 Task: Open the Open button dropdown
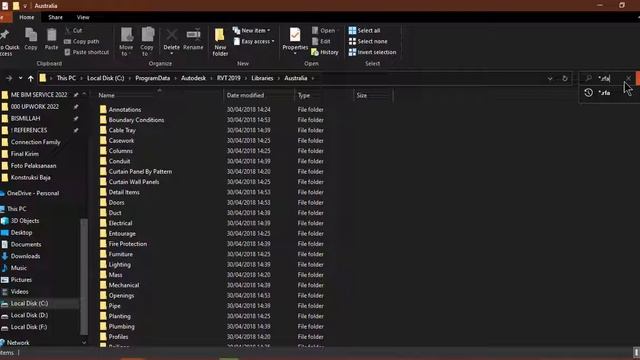point(326,31)
